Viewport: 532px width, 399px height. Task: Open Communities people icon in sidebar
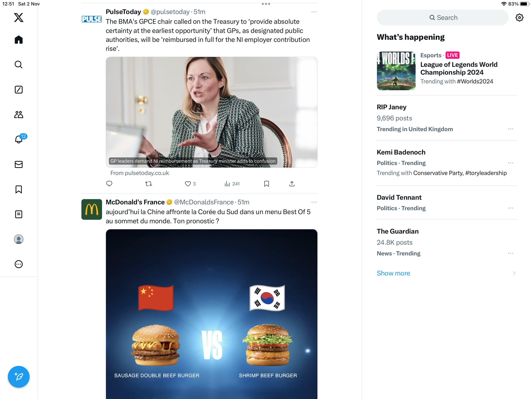tap(18, 115)
